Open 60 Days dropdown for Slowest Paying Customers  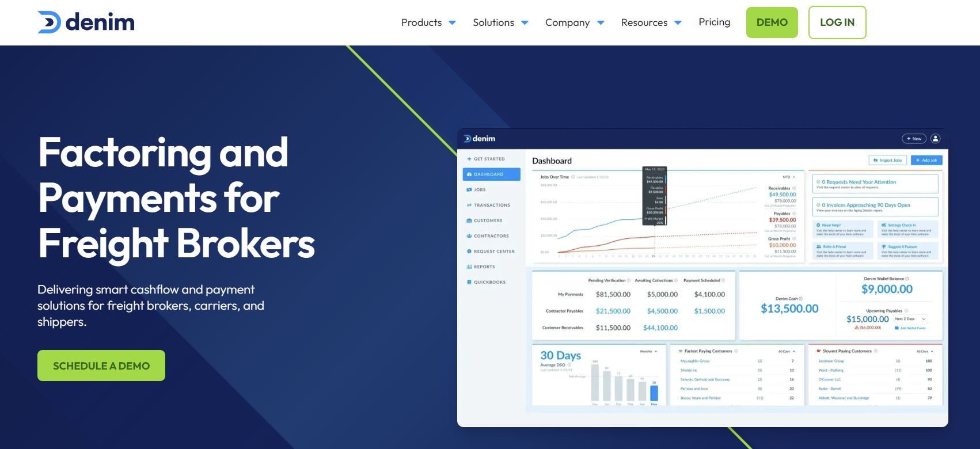pos(925,351)
